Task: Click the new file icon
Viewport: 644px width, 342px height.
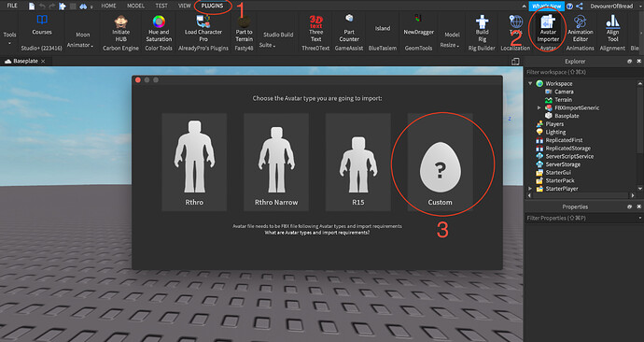Action: coord(32,7)
